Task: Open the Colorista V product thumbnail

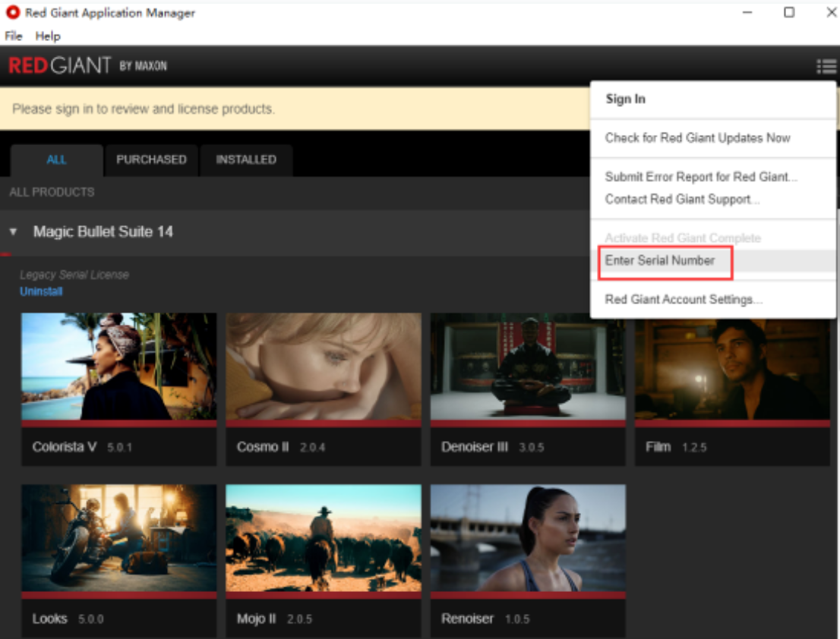Action: [119, 367]
